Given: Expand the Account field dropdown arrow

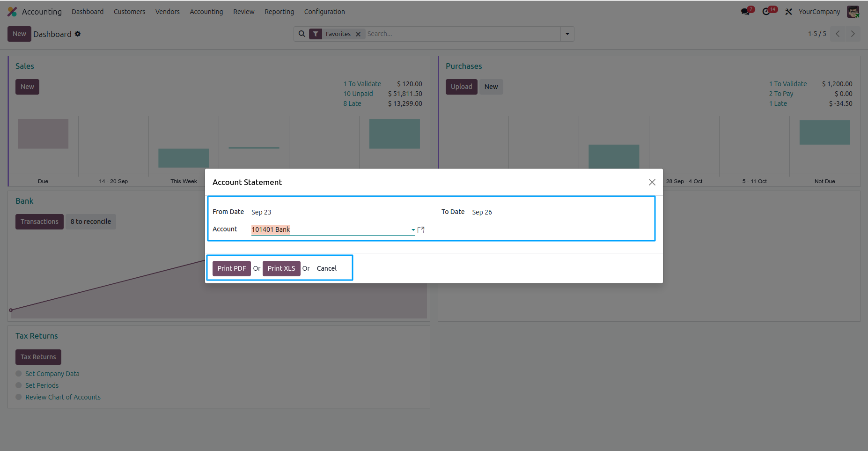Looking at the screenshot, I should pyautogui.click(x=413, y=230).
